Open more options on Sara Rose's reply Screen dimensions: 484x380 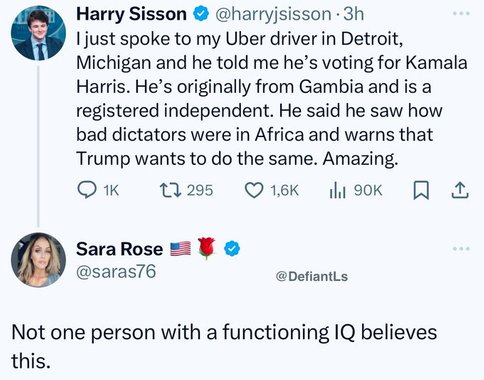point(461,248)
